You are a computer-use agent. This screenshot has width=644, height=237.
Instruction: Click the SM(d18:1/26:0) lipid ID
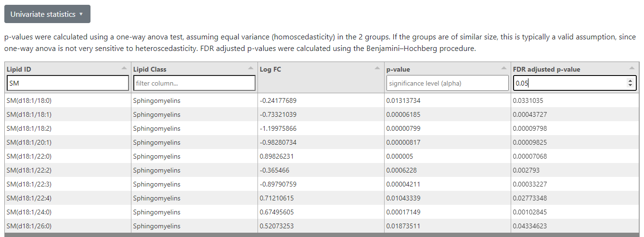click(x=29, y=226)
